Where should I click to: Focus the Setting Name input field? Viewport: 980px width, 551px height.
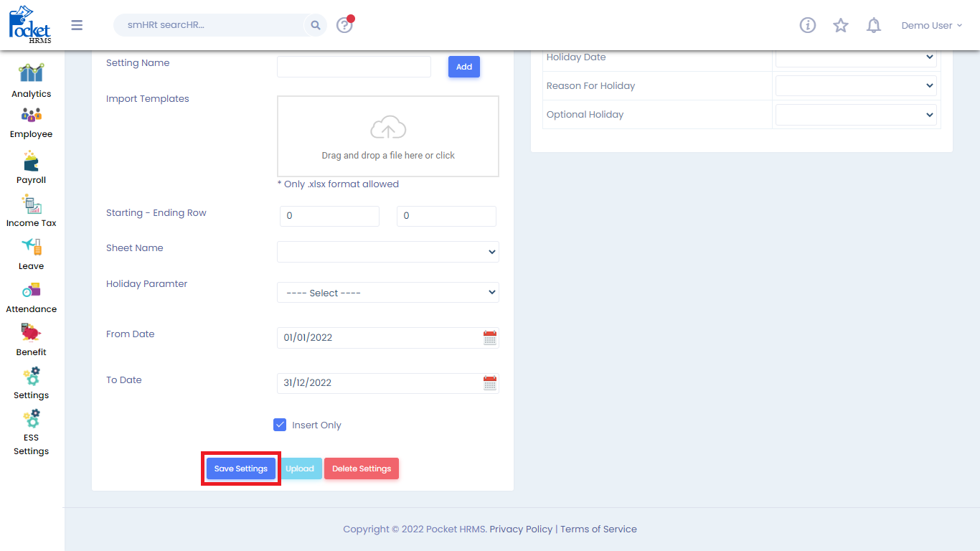tap(354, 67)
